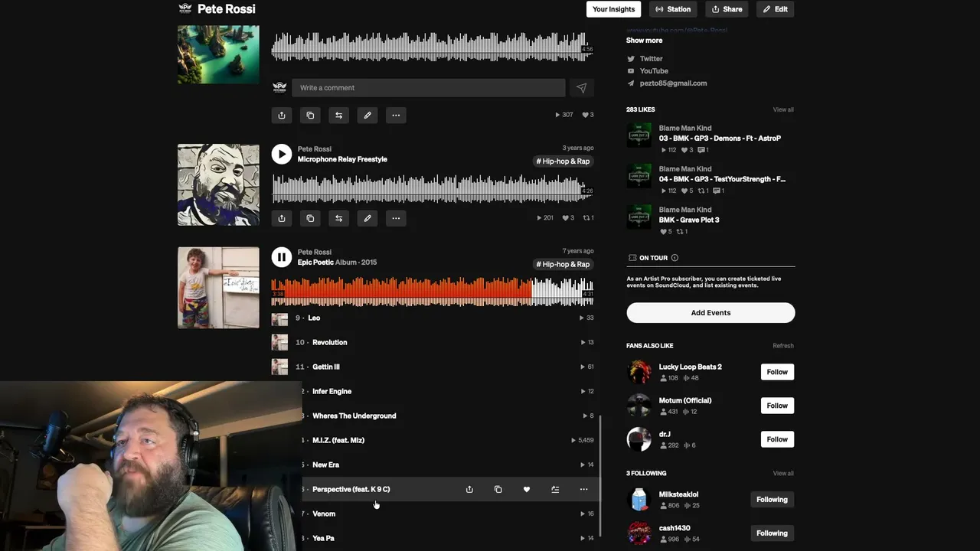This screenshot has height=551, width=980.
Task: View all 3 Following
Action: pyautogui.click(x=783, y=474)
